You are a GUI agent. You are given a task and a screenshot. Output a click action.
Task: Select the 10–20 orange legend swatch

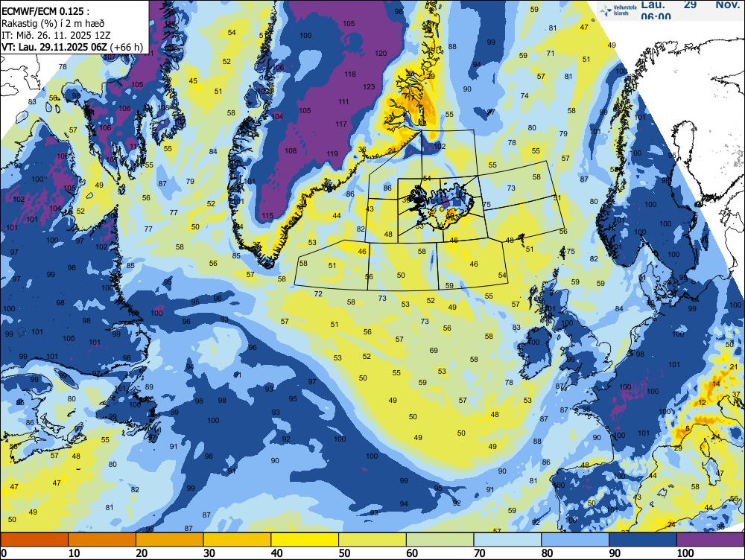102,540
